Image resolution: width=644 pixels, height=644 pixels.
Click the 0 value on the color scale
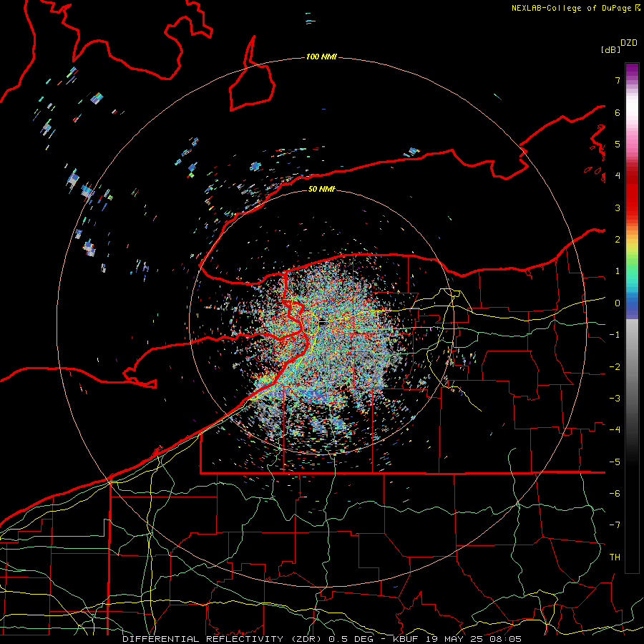point(618,303)
